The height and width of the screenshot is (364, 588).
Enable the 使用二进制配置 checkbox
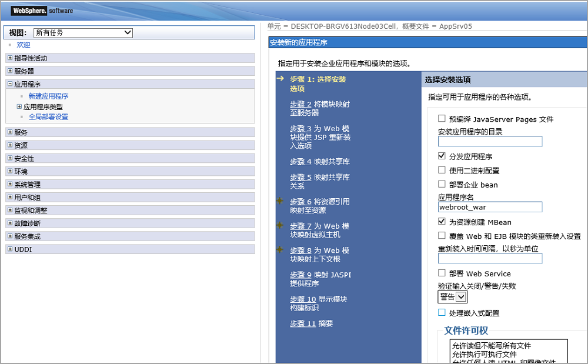[x=442, y=170]
